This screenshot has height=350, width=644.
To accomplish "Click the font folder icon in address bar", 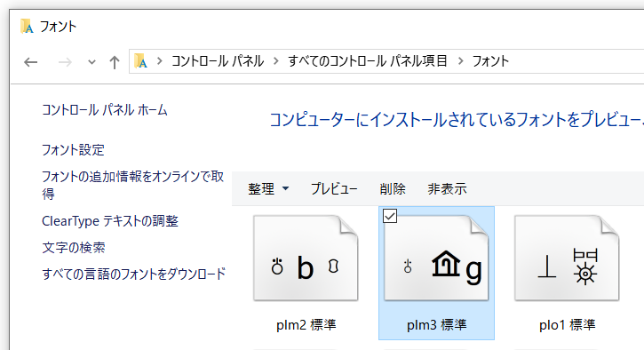I will [x=141, y=61].
